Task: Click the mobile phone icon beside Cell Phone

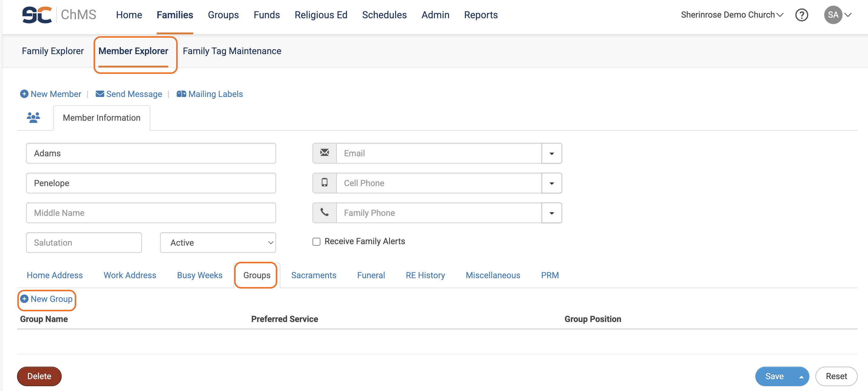Action: (324, 183)
